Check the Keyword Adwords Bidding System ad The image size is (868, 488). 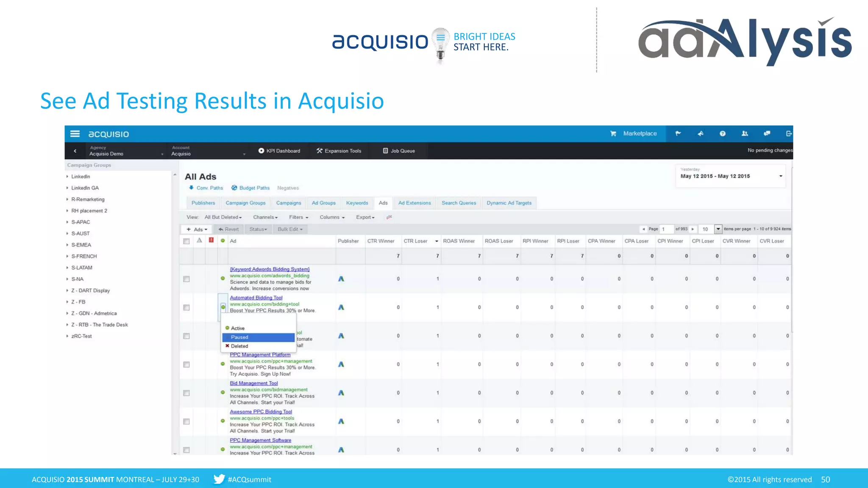coord(186,279)
